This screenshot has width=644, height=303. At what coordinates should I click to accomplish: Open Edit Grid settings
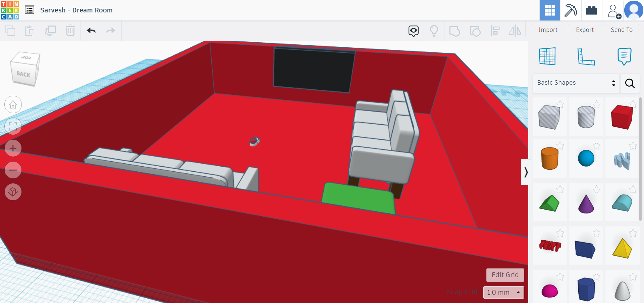point(505,275)
